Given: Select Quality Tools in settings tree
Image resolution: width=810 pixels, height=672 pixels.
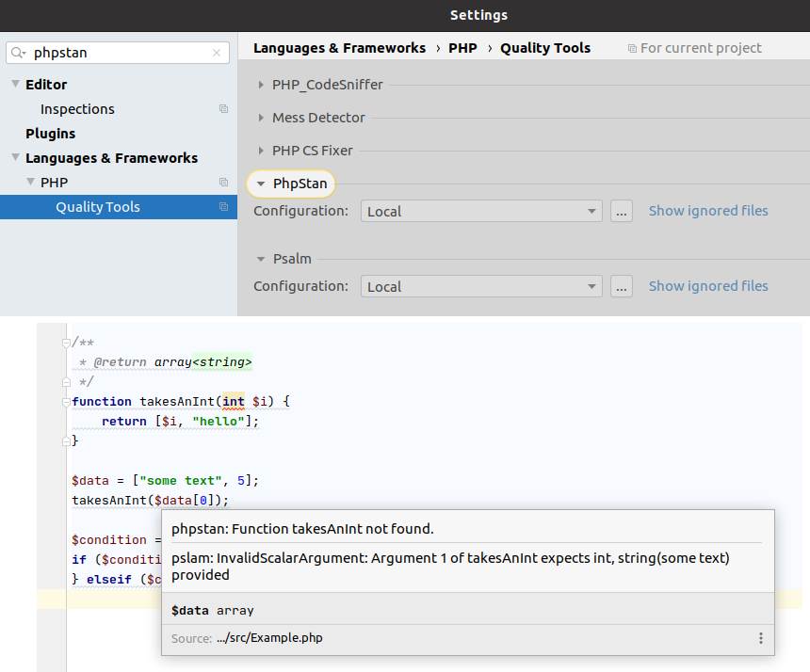Looking at the screenshot, I should point(98,207).
